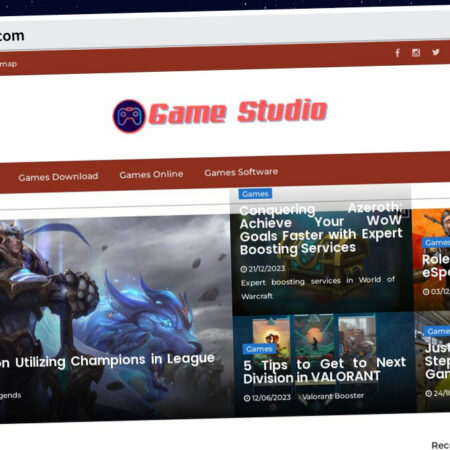Image resolution: width=450 pixels, height=450 pixels.
Task: Click the clock icon beside 03/12 date
Action: [x=426, y=292]
